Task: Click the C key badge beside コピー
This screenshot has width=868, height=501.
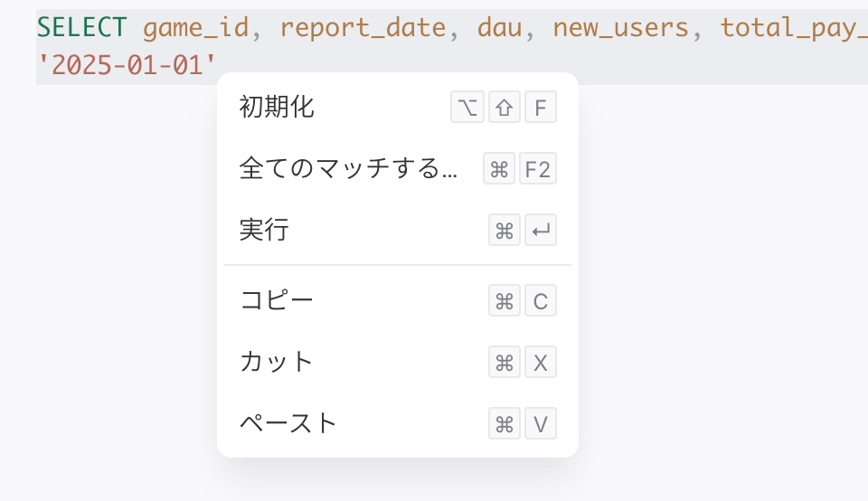Action: [x=541, y=300]
